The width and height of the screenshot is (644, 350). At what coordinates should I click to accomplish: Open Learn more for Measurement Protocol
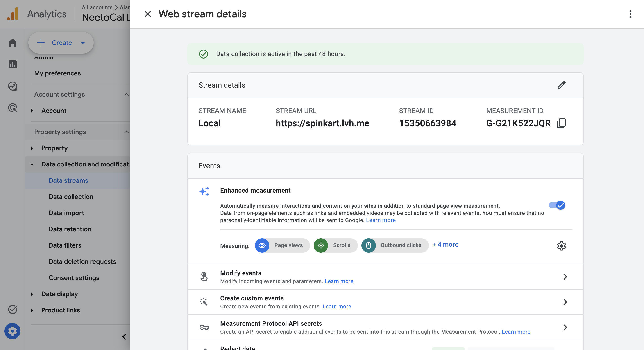pyautogui.click(x=516, y=332)
